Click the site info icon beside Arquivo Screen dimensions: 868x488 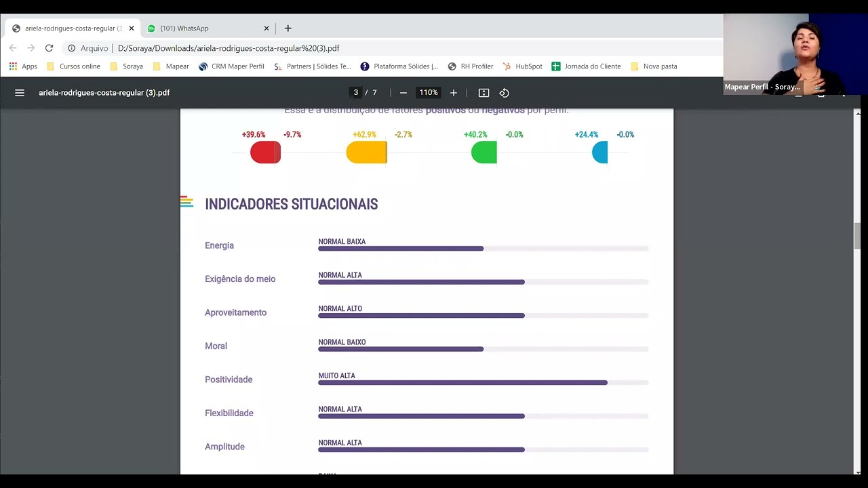(71, 48)
